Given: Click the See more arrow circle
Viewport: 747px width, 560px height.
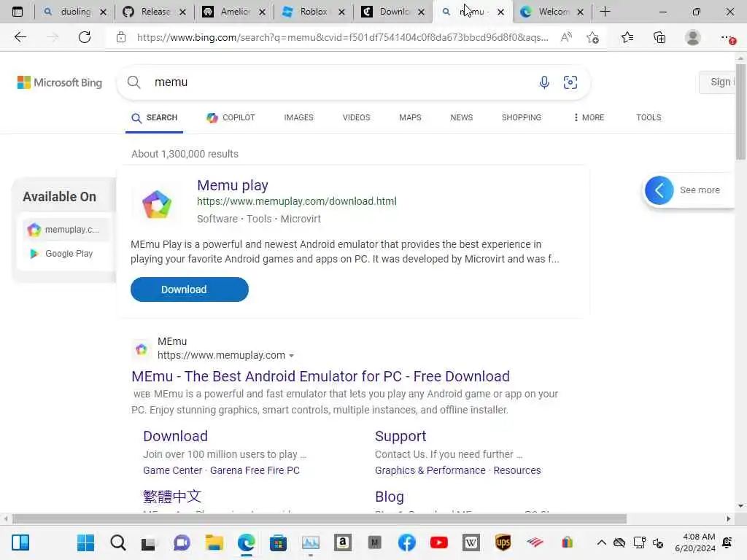Looking at the screenshot, I should tap(659, 190).
